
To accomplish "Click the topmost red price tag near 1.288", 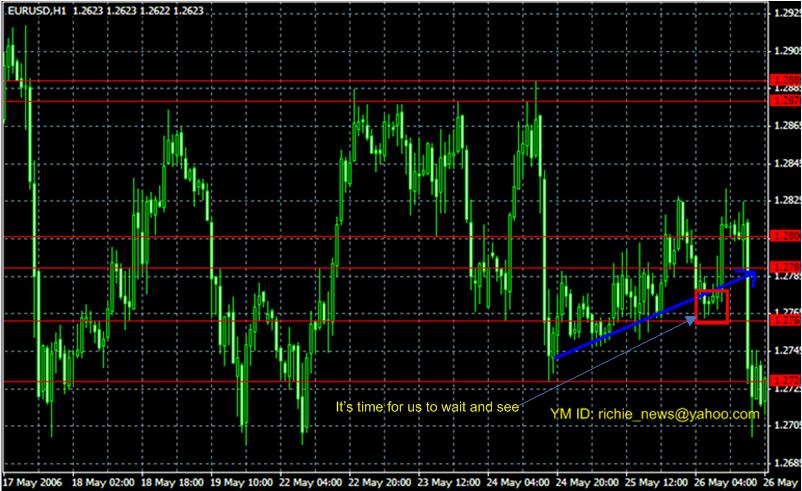I will (x=786, y=80).
